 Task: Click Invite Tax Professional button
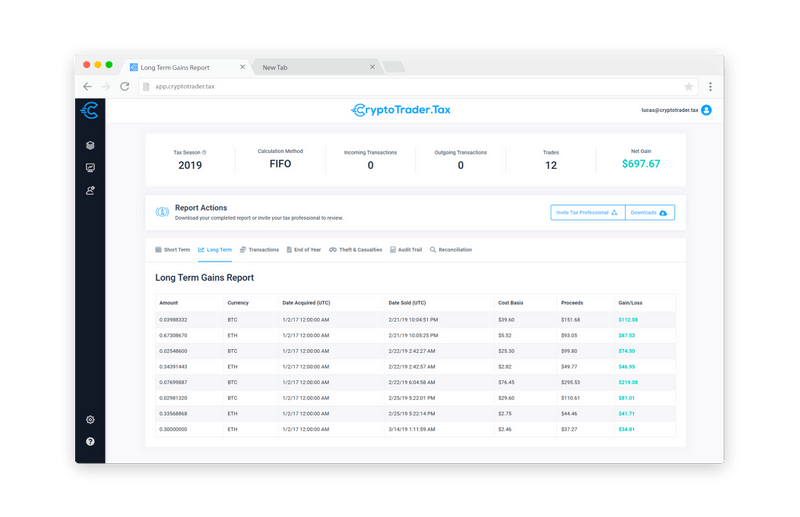[588, 213]
